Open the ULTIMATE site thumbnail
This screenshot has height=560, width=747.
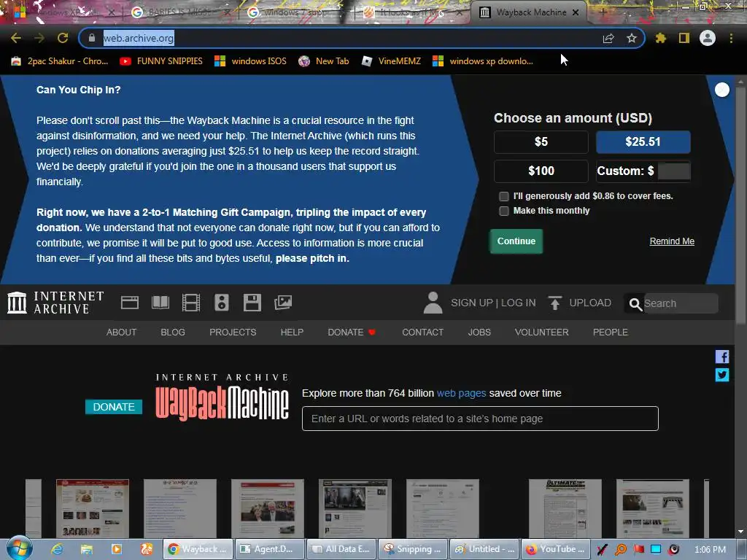565,508
